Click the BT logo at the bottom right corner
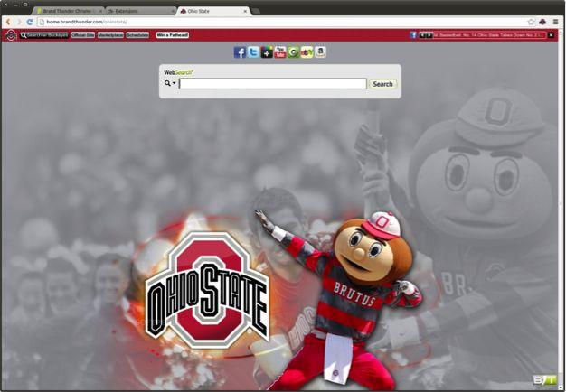Screen dimensions: 566x392 pyautogui.click(x=544, y=379)
